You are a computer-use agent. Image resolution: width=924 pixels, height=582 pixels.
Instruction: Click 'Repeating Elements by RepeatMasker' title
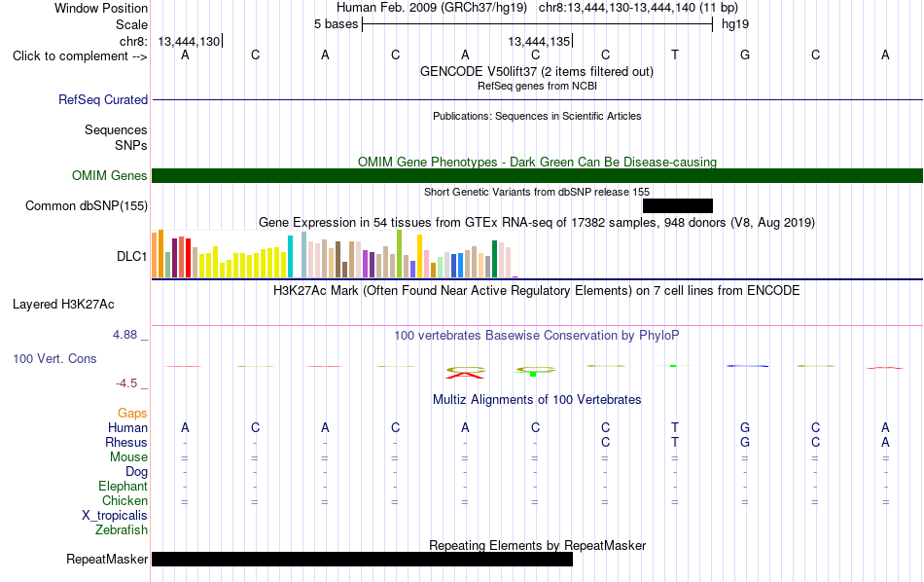(x=537, y=545)
